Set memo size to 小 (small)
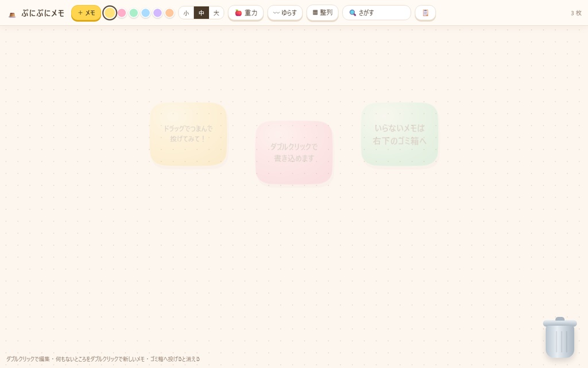The width and height of the screenshot is (588, 368). click(x=187, y=13)
